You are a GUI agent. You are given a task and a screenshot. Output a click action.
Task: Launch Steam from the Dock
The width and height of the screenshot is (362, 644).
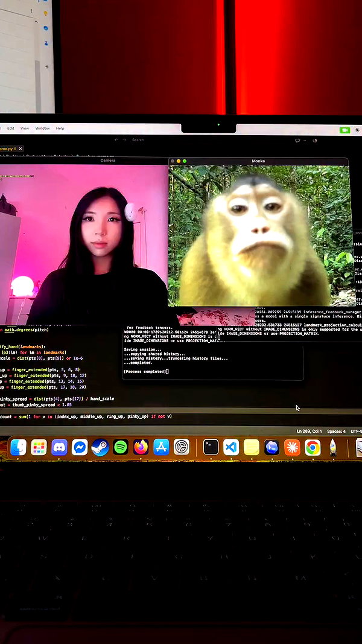point(100,447)
